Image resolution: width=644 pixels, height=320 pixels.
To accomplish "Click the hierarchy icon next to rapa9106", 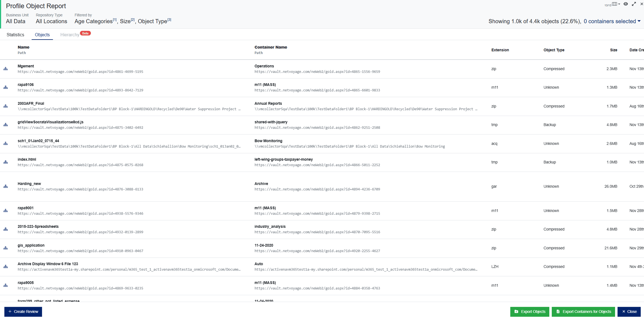I will point(6,87).
